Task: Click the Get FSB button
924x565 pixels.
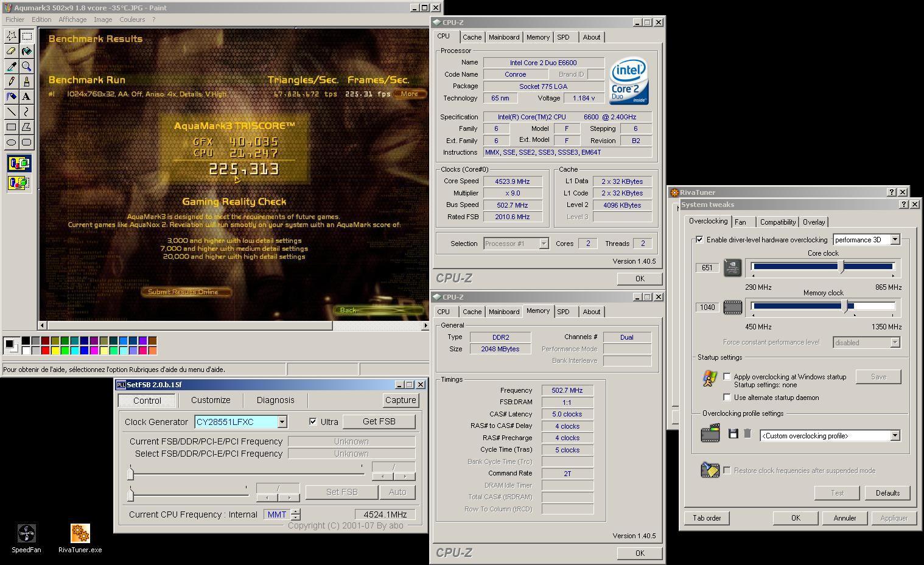Action: [x=379, y=421]
